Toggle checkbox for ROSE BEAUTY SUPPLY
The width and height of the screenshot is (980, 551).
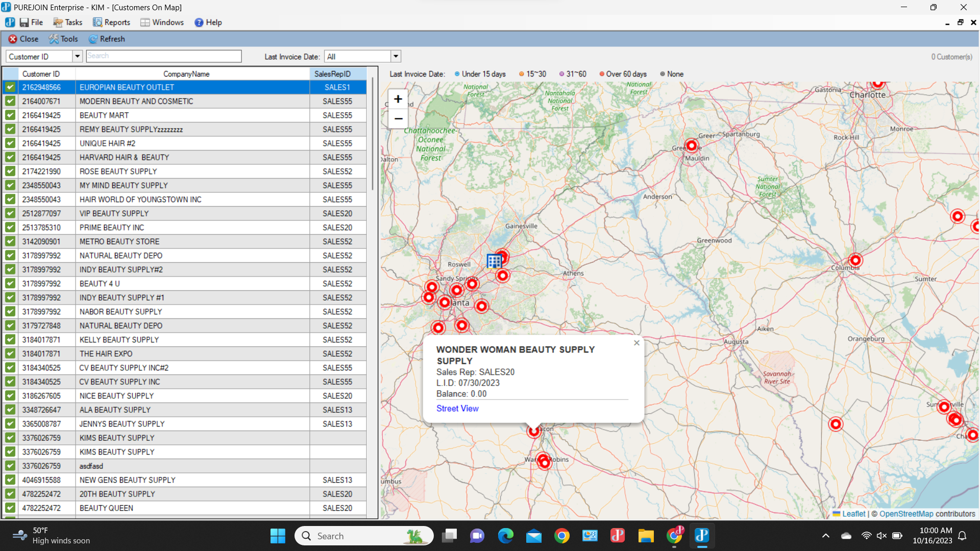[10, 171]
